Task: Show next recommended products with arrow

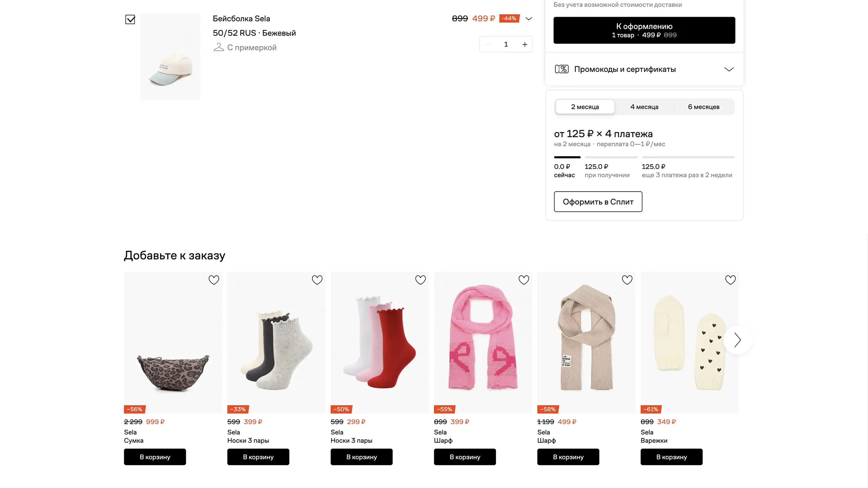Action: coord(737,340)
